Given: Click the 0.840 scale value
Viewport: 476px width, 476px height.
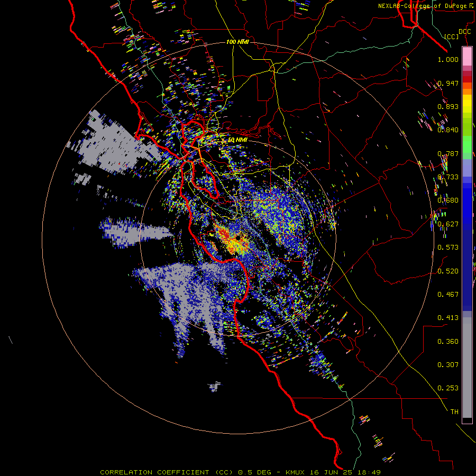Looking at the screenshot, I should coord(448,130).
